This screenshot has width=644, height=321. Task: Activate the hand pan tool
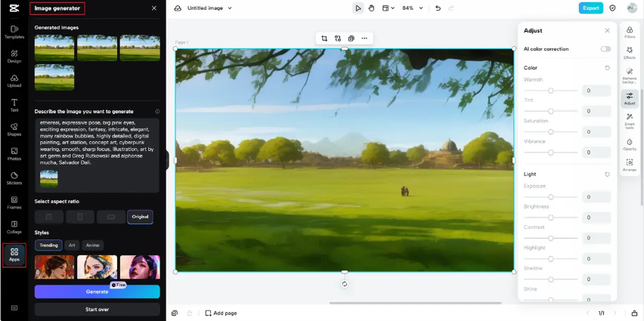click(x=371, y=8)
